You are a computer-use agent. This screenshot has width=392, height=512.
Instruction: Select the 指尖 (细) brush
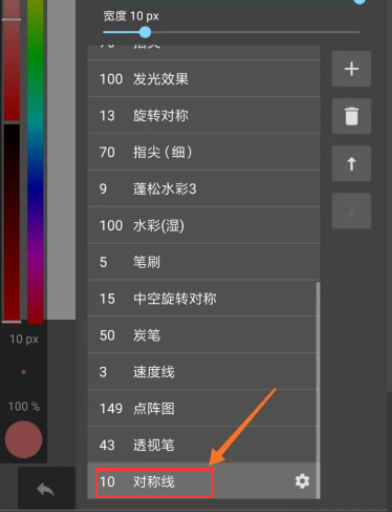204,152
